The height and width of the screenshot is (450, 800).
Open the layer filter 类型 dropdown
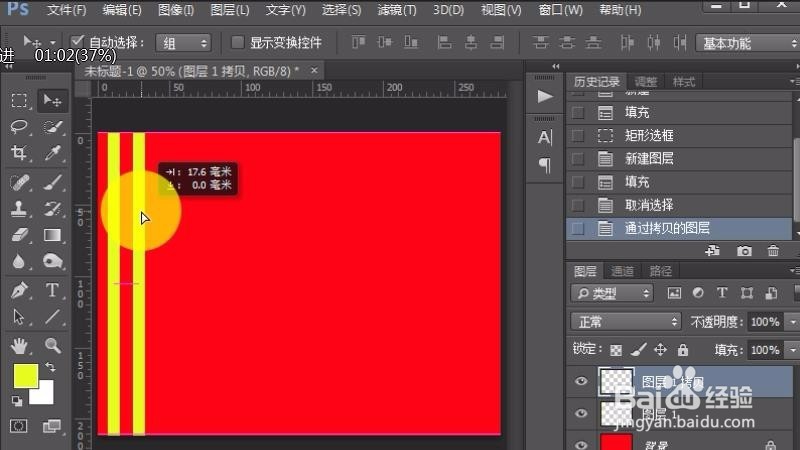click(612, 293)
